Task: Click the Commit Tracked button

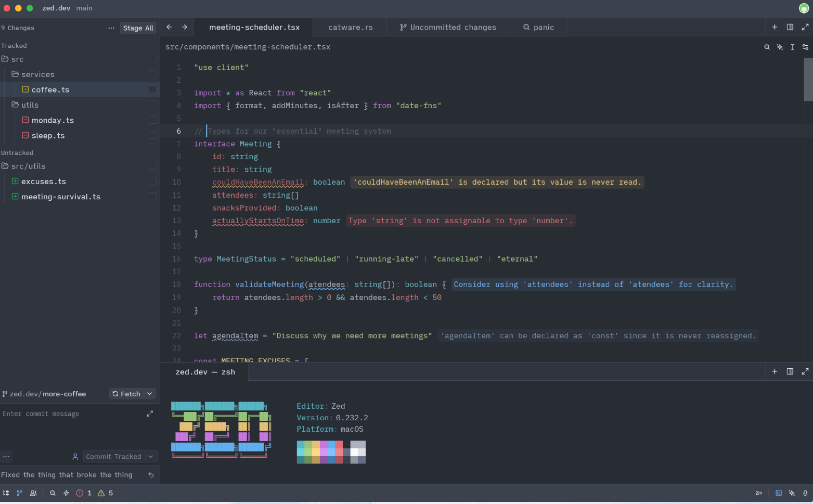Action: (x=113, y=457)
